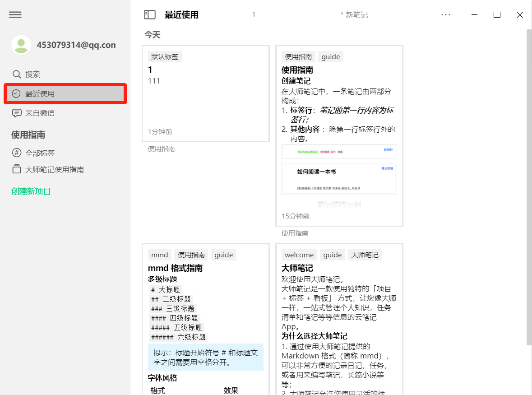The height and width of the screenshot is (395, 532).
Task: Select the 使用指南 project heading
Action: point(28,135)
